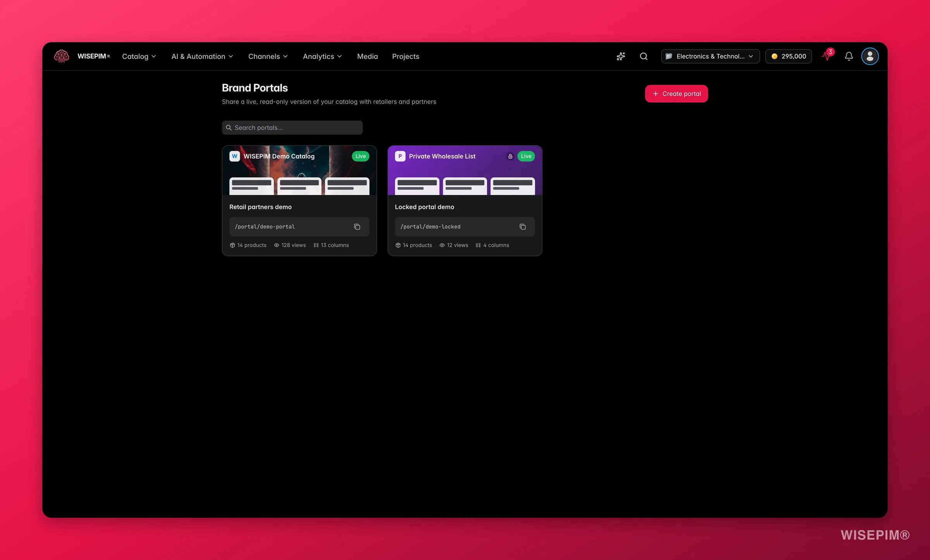
Task: Click Live badge on WISEPIM Demo Catalog
Action: (360, 156)
